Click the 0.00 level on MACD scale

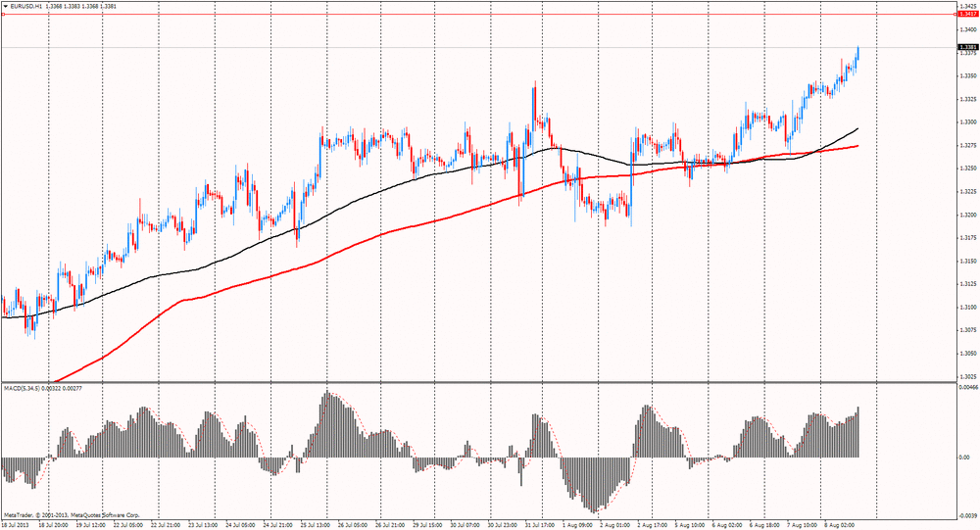(964, 458)
